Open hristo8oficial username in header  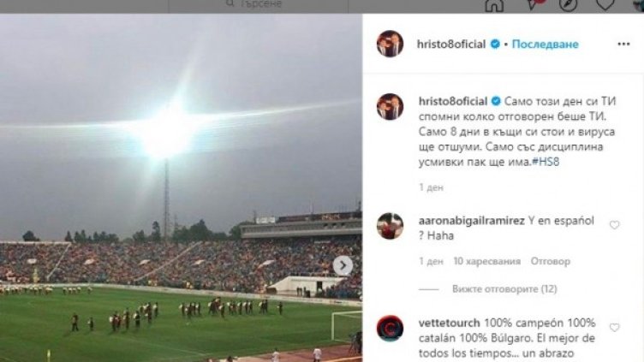(x=451, y=44)
